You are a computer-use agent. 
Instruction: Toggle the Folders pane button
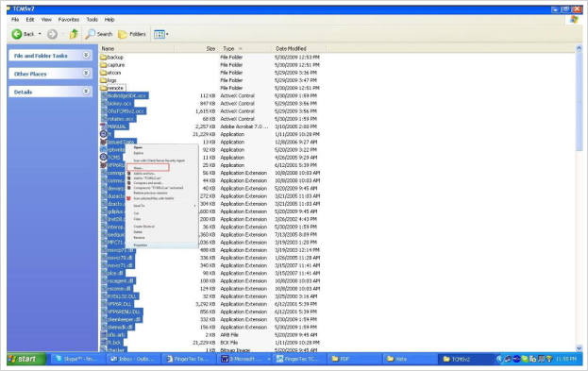tap(131, 34)
